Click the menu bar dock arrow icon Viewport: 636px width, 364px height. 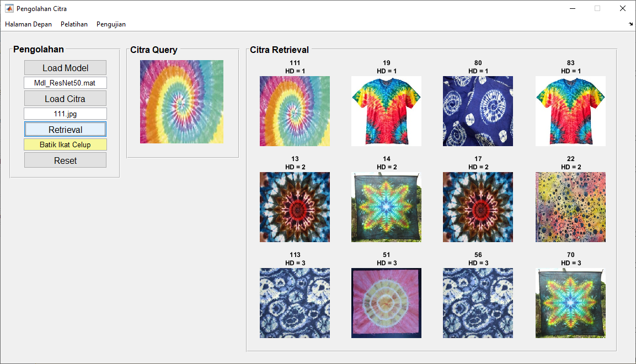(x=630, y=24)
